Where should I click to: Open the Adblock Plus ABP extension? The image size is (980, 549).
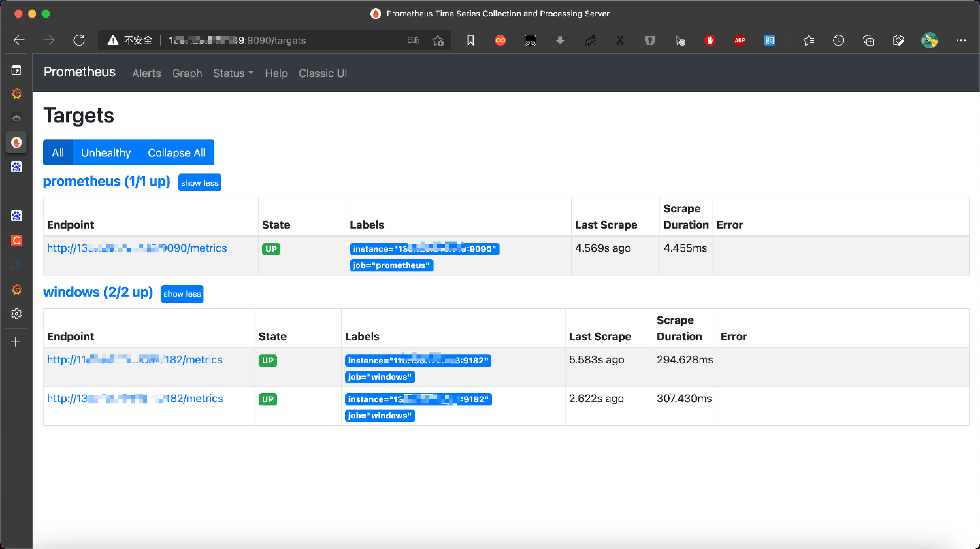tap(740, 40)
